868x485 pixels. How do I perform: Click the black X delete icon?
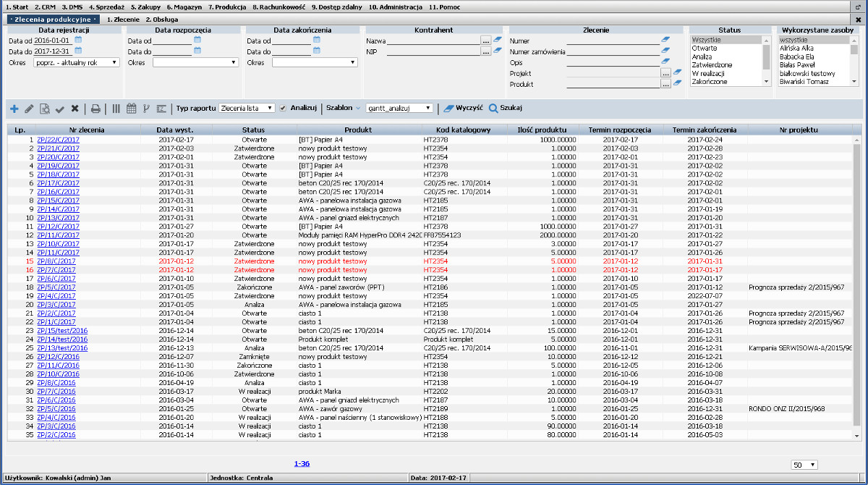click(75, 109)
